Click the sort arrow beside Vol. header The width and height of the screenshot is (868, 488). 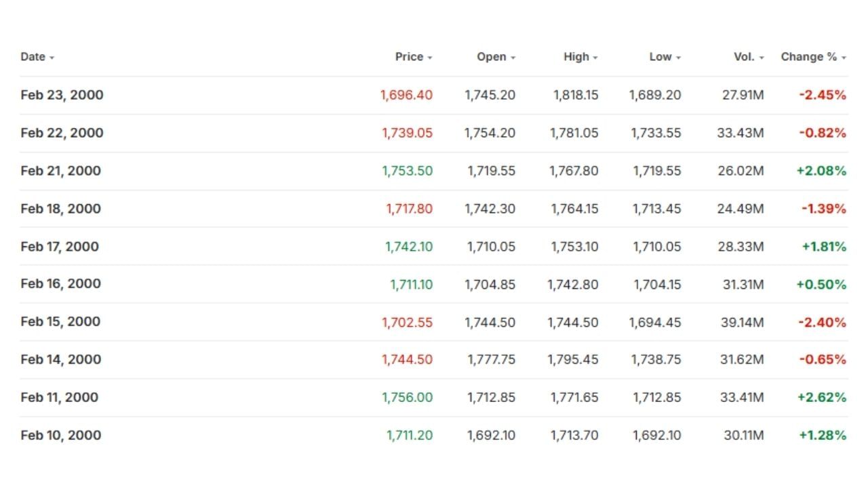pos(762,58)
